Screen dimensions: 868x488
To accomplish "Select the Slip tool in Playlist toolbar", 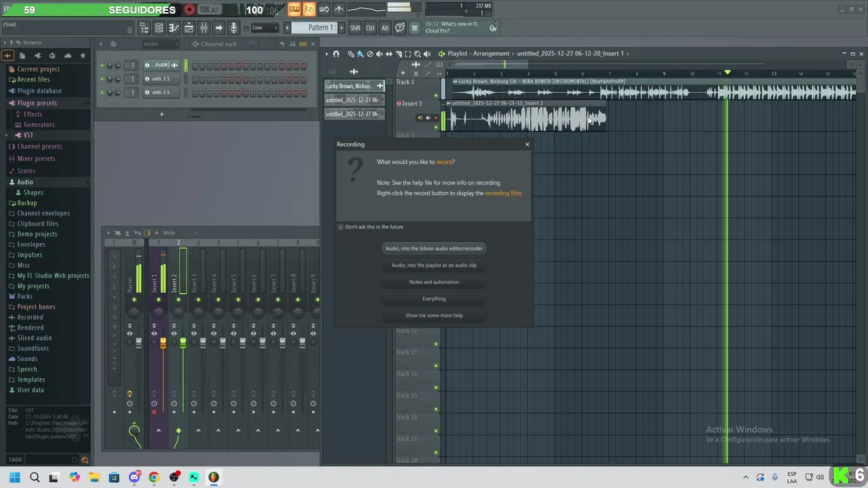I will tap(389, 54).
